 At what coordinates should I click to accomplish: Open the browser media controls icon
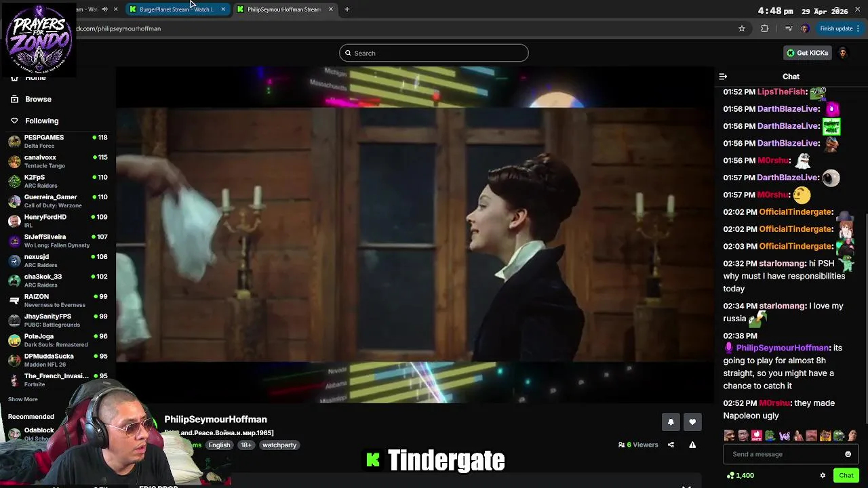point(788,28)
